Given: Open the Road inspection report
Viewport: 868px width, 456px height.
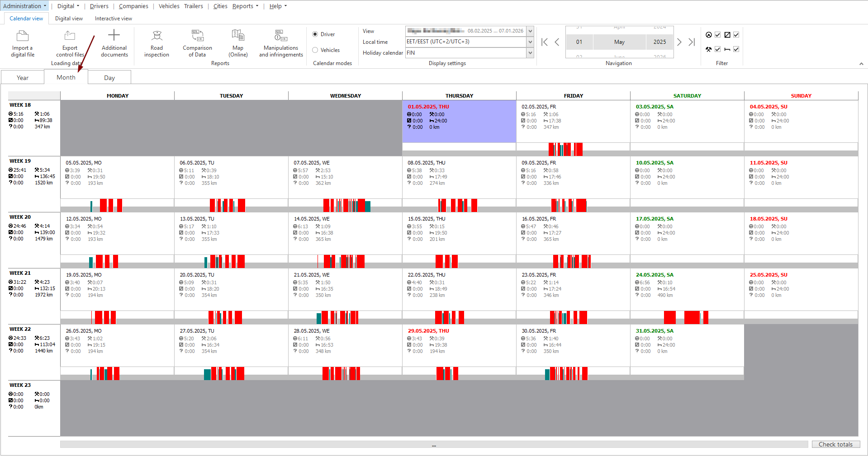Looking at the screenshot, I should pos(157,44).
